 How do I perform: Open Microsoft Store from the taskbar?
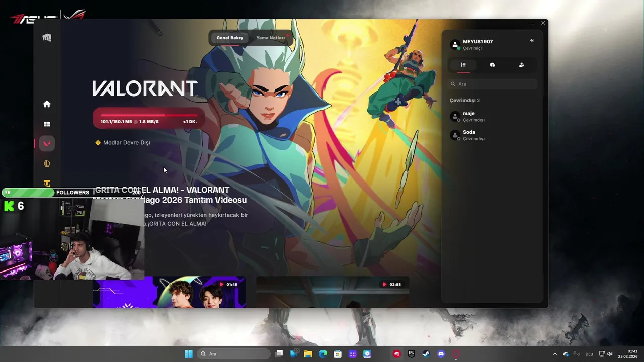[x=338, y=354]
